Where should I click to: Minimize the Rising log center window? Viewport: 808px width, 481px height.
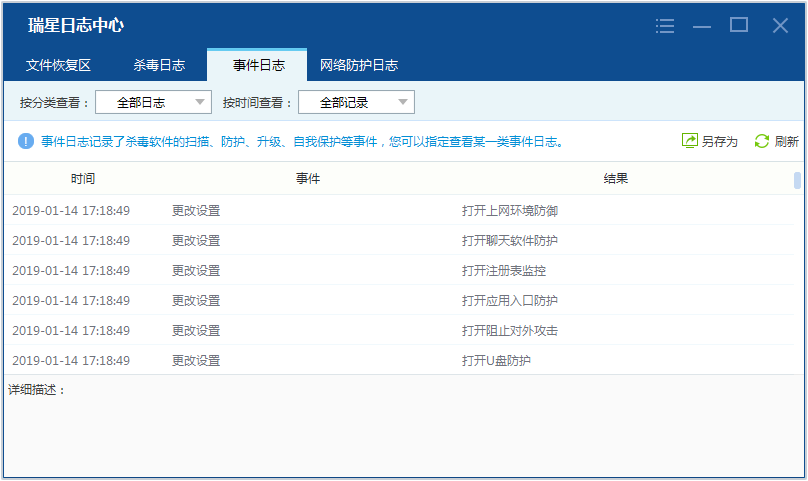pyautogui.click(x=702, y=26)
